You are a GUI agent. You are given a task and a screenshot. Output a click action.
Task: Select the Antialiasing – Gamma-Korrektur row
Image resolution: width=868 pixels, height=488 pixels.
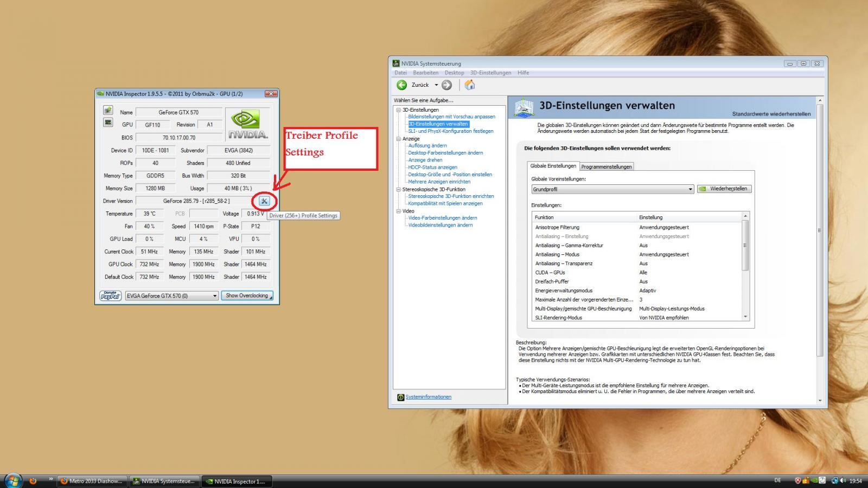(637, 246)
